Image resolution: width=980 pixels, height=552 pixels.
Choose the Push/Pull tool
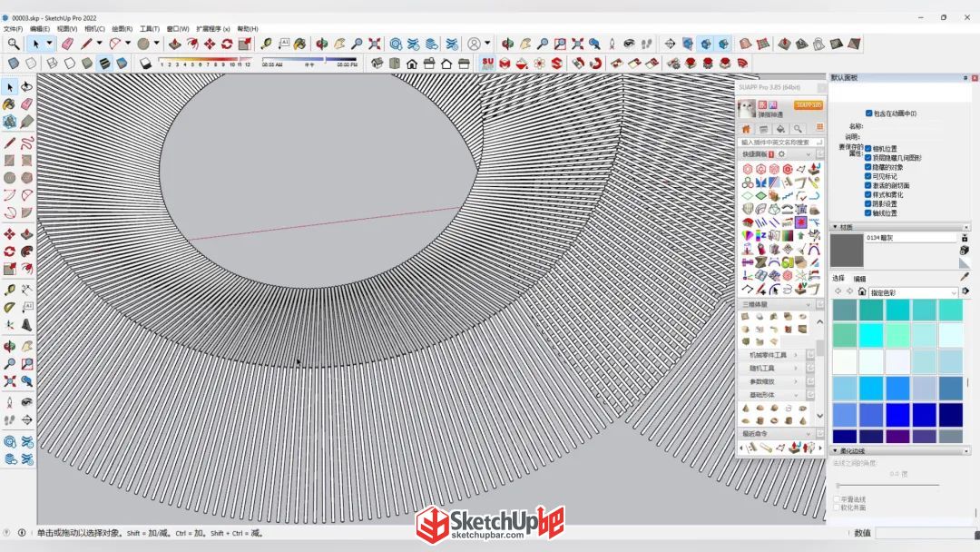[175, 44]
